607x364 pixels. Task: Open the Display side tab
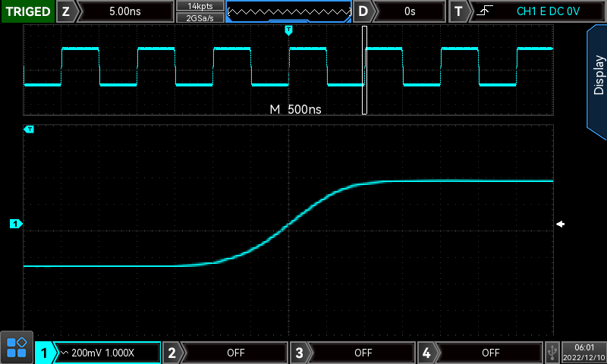point(597,74)
